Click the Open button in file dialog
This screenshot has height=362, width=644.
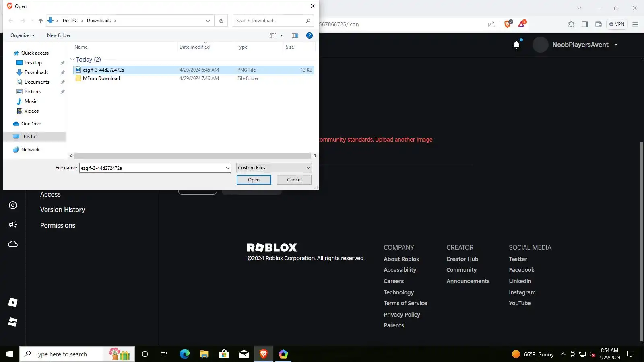tap(254, 180)
